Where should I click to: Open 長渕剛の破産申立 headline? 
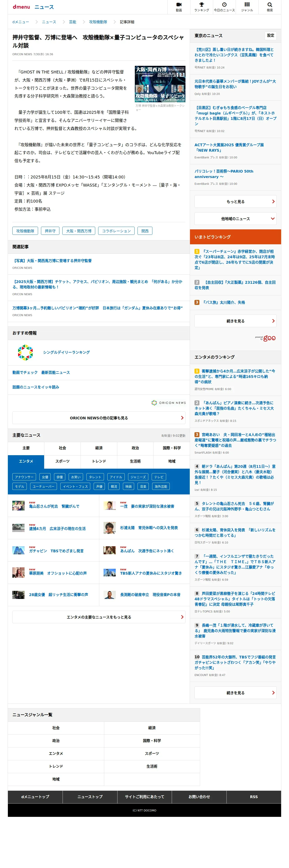coord(150,595)
